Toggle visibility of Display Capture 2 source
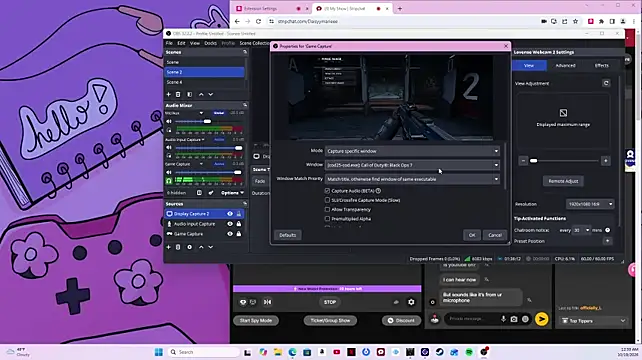The height and width of the screenshot is (360, 642). click(230, 214)
